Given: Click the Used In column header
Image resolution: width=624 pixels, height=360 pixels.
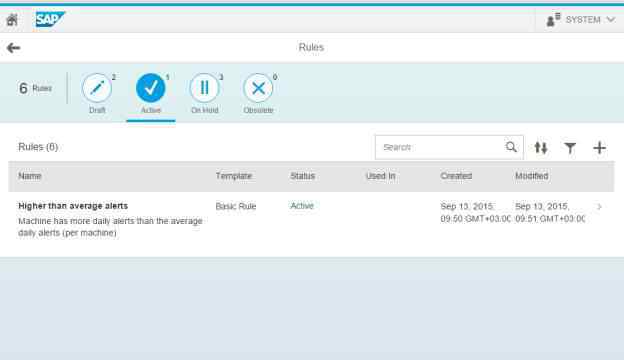Looking at the screenshot, I should coord(380,176).
